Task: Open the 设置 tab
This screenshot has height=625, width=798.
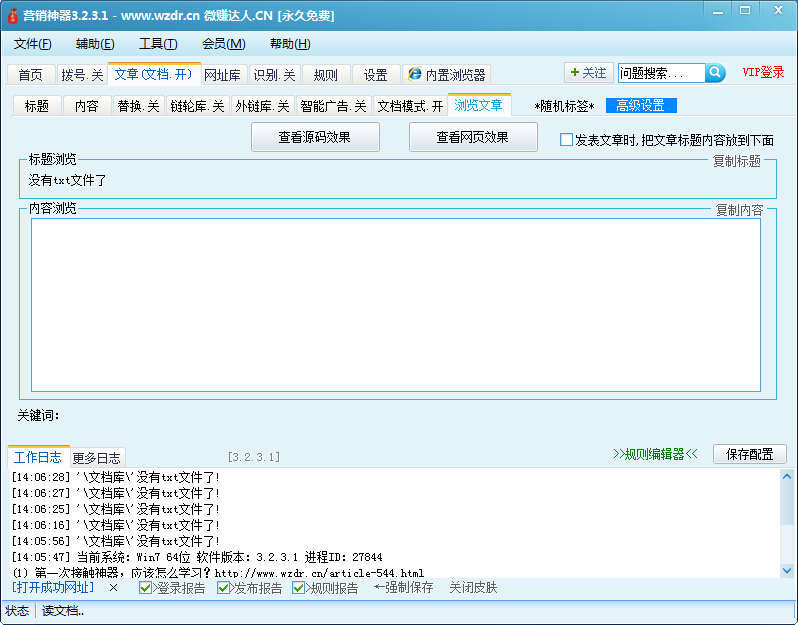Action: coord(376,75)
